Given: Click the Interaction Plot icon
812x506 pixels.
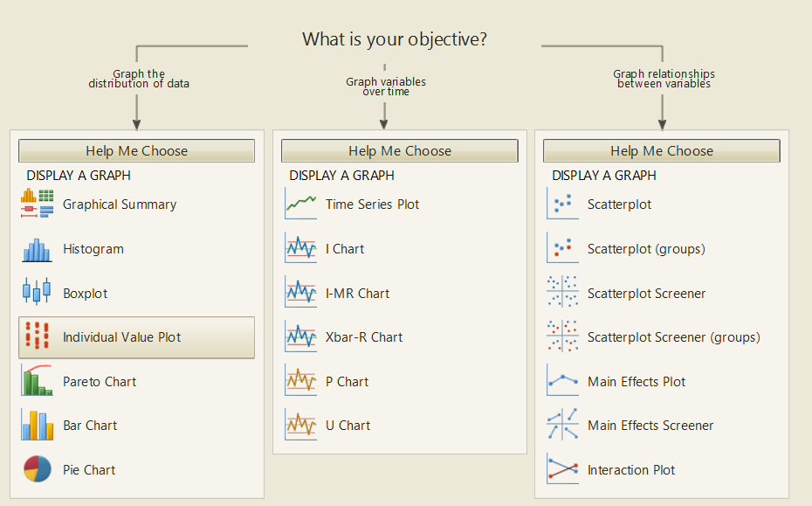Looking at the screenshot, I should [562, 469].
